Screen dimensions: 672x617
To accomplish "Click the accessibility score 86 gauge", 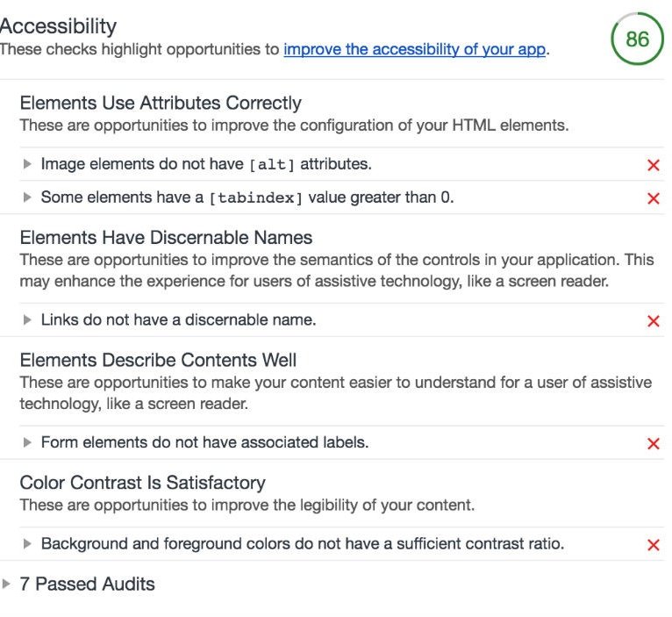I will pos(637,39).
